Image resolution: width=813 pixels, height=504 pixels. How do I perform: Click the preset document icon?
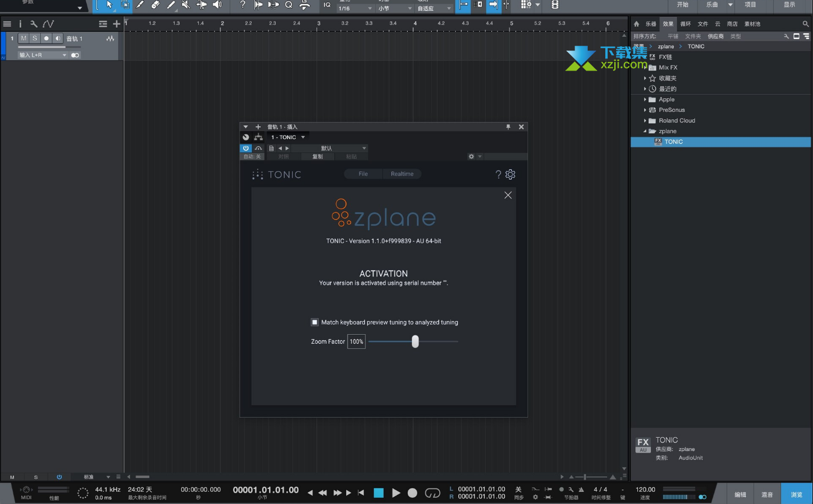tap(272, 148)
